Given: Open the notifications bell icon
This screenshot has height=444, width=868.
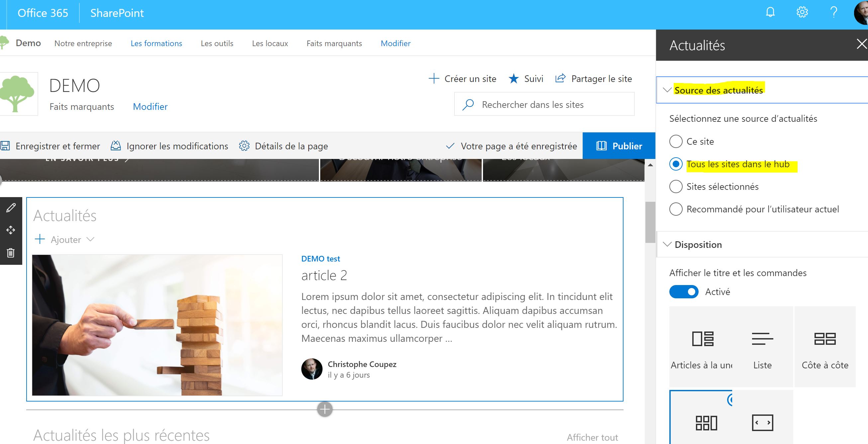Looking at the screenshot, I should (x=770, y=13).
